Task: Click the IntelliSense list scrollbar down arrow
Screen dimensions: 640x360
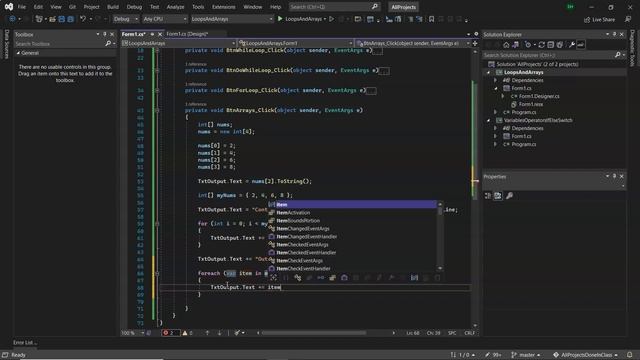Action: tap(440, 268)
